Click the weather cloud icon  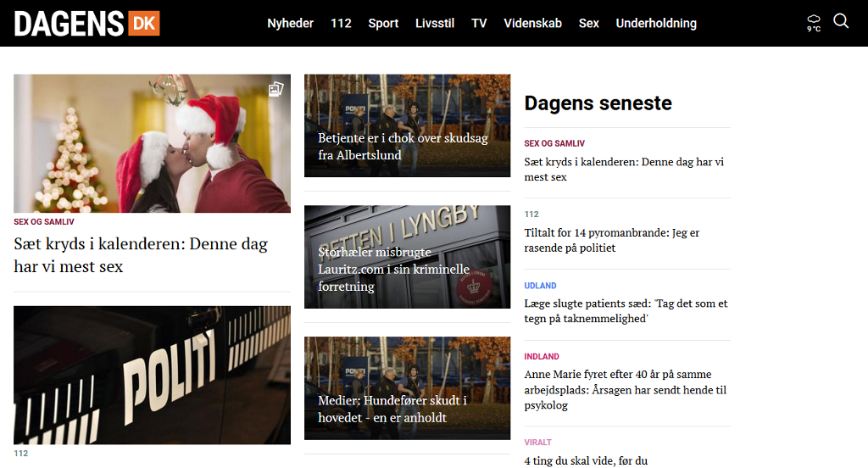pyautogui.click(x=814, y=23)
